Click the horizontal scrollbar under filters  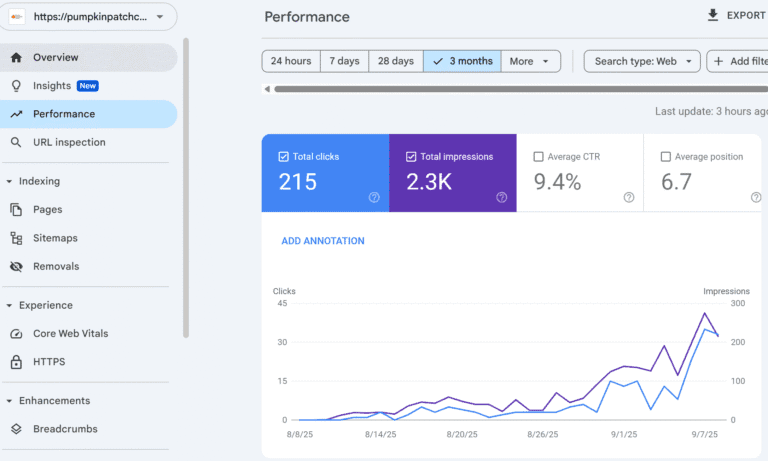click(x=500, y=89)
